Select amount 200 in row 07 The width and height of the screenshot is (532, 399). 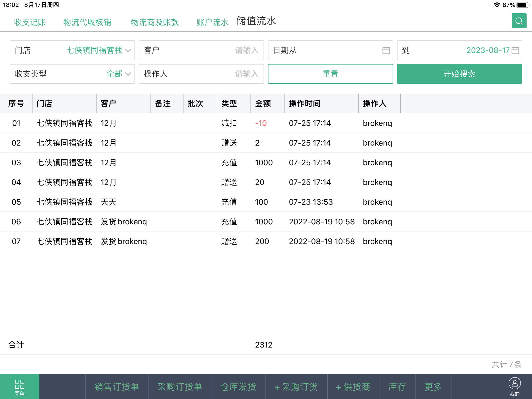click(262, 241)
